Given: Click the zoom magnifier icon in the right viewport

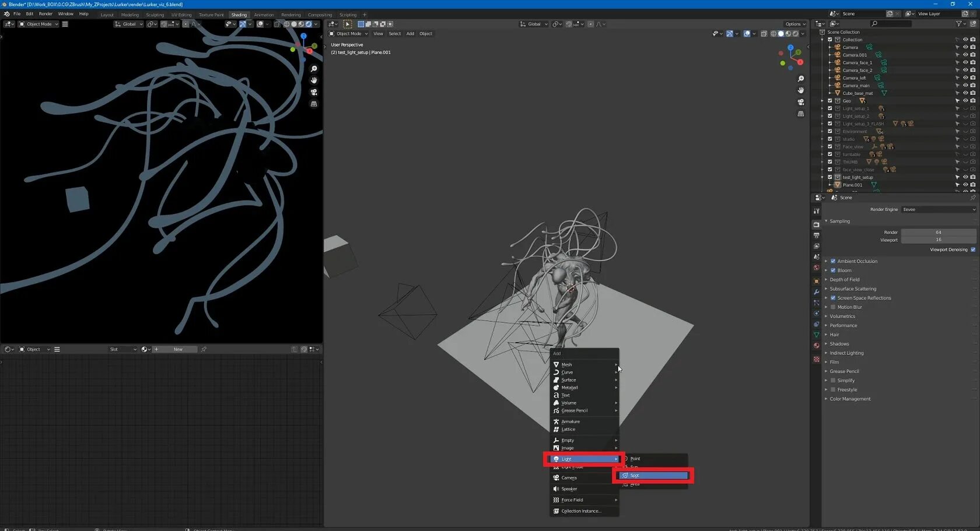Looking at the screenshot, I should pyautogui.click(x=801, y=79).
